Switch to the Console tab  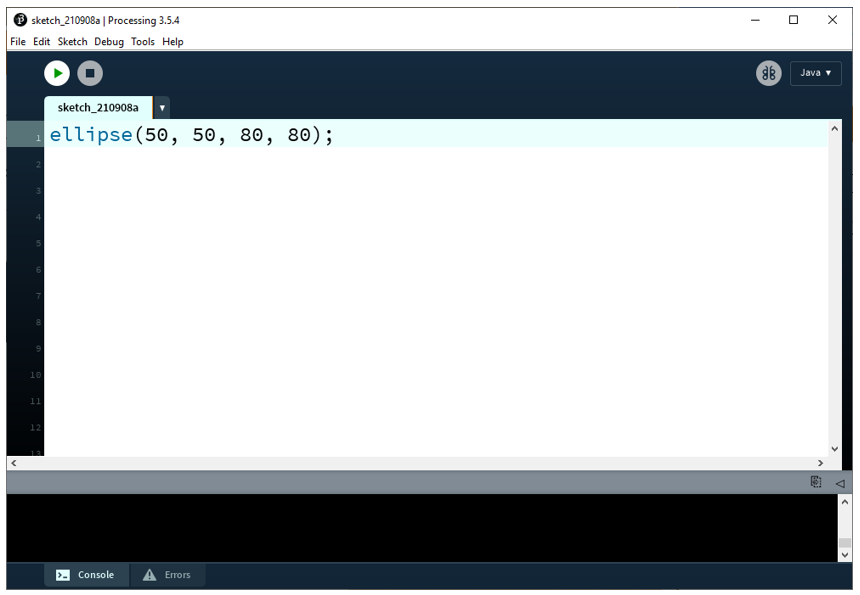[86, 575]
